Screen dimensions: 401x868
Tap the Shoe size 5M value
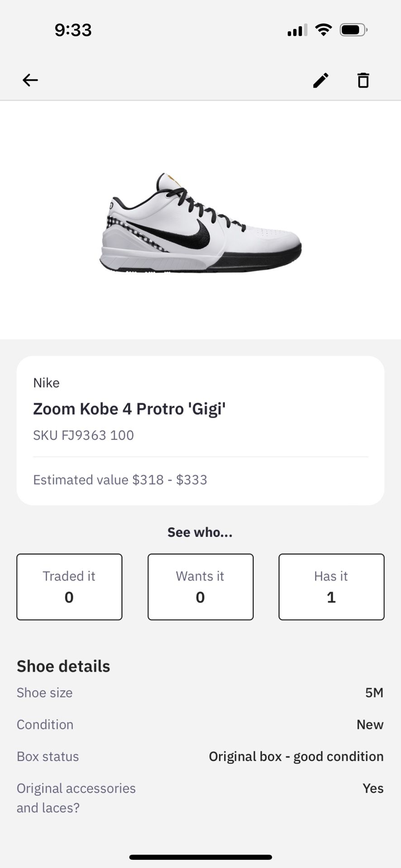click(x=374, y=693)
